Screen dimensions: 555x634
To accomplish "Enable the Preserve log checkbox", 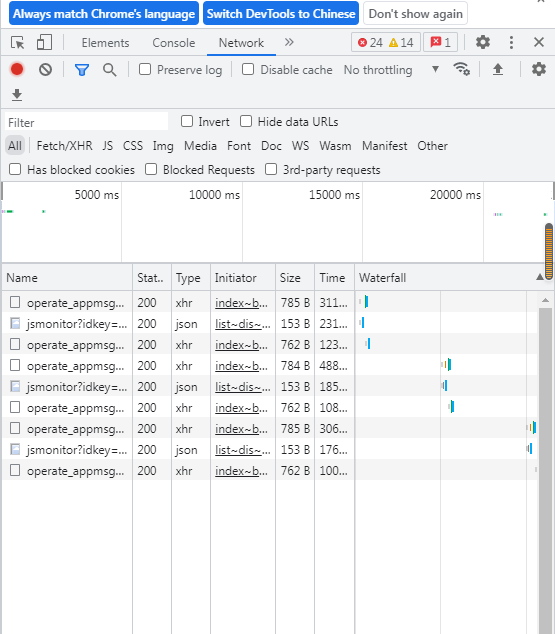I will [x=145, y=70].
